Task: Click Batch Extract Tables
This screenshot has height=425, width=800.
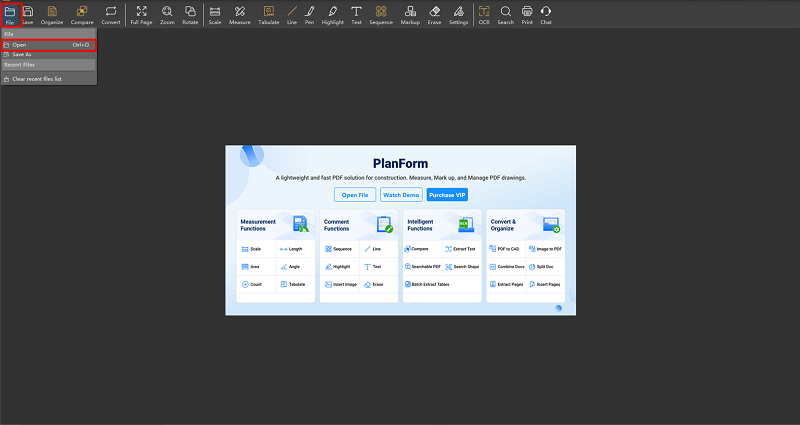Action: [x=427, y=285]
